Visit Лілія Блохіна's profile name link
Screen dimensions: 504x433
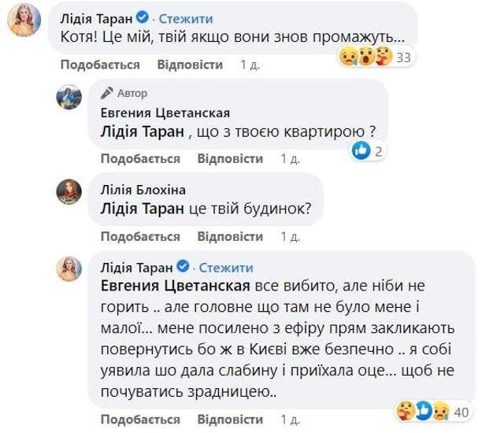coord(142,189)
